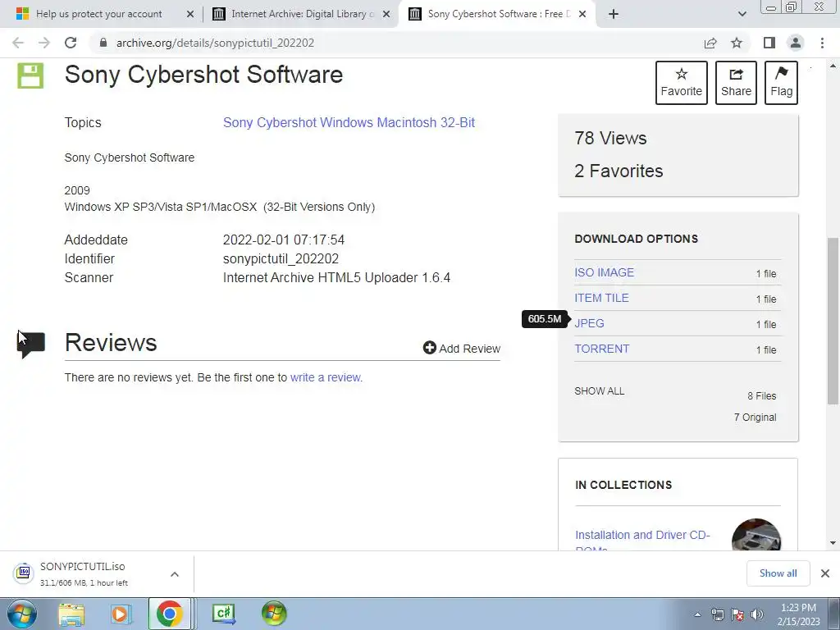Open the Chrome profile avatar

pyautogui.click(x=796, y=43)
